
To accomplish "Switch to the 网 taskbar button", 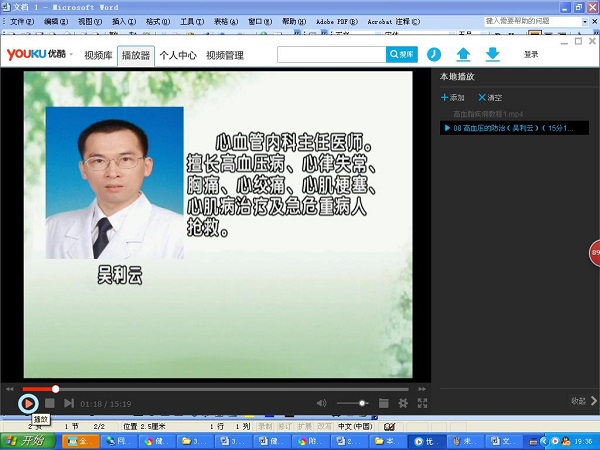I will 119,441.
